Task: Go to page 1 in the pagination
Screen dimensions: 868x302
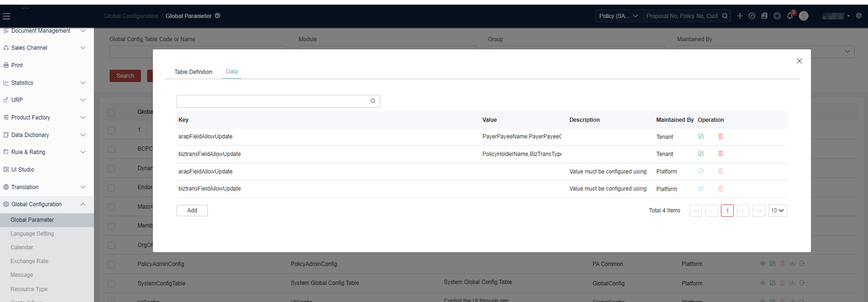Action: tap(727, 210)
